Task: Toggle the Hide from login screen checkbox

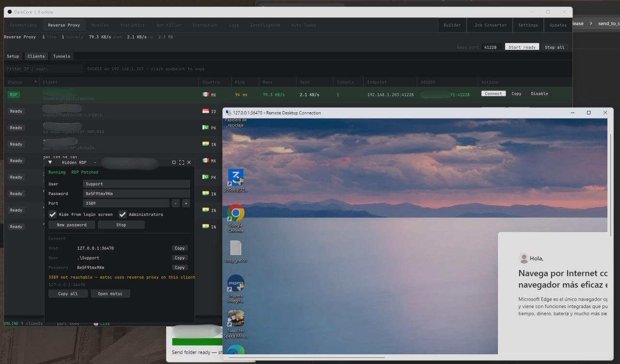Action: pyautogui.click(x=53, y=214)
